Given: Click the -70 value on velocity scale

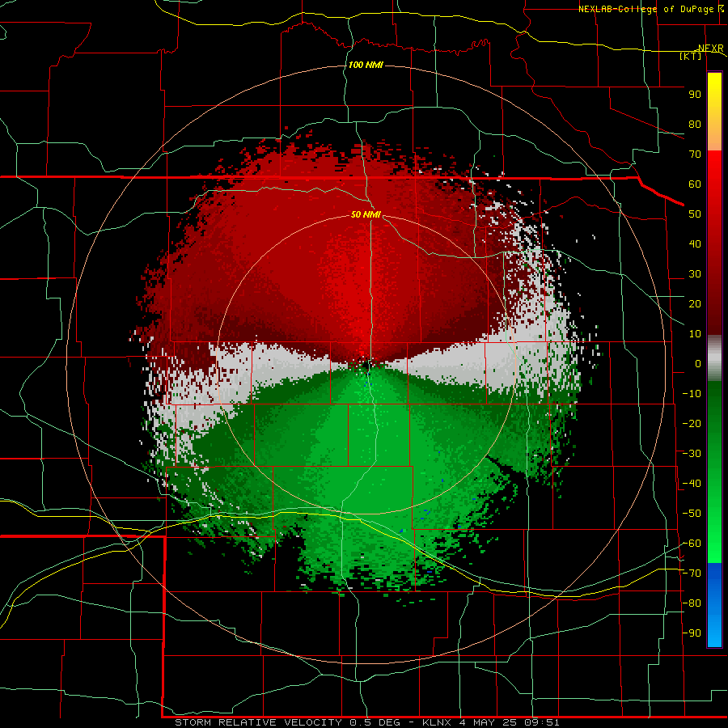Looking at the screenshot, I should click(692, 574).
